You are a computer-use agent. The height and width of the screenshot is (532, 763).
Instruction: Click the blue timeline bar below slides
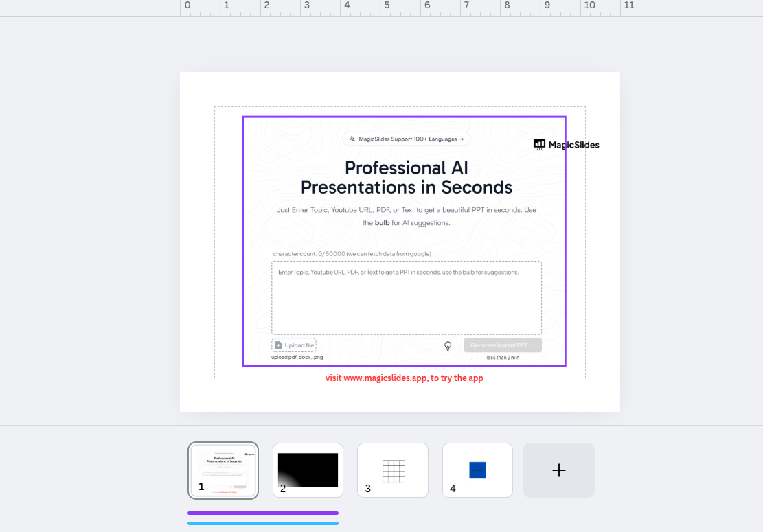[x=263, y=523]
